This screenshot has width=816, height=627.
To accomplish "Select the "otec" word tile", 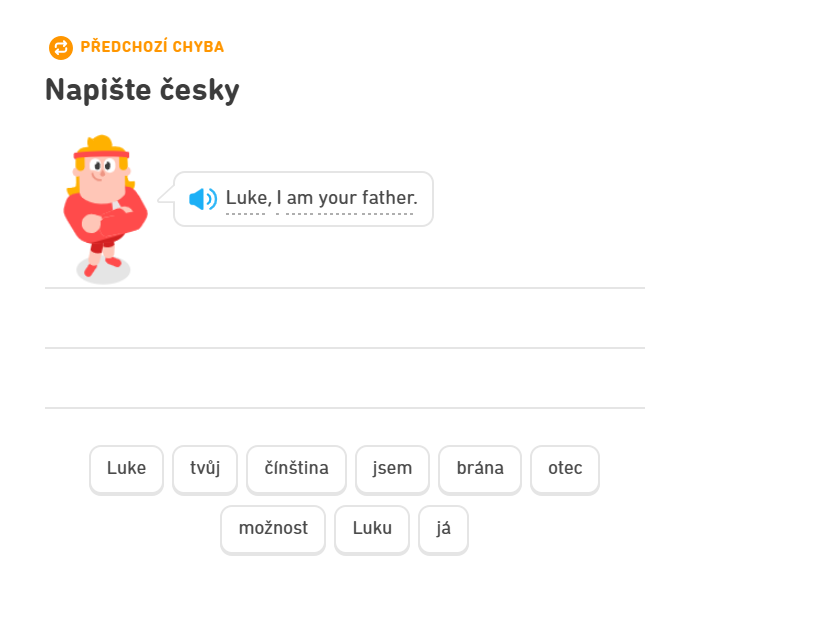I will click(x=565, y=468).
